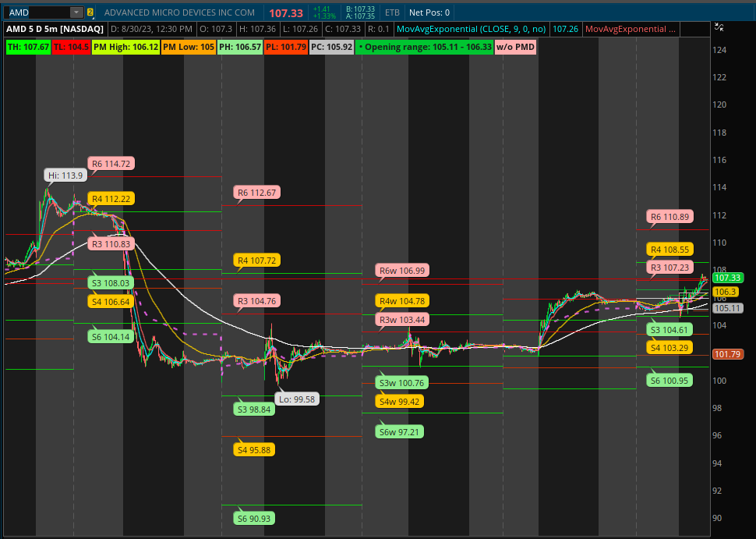Click the TH: 107.67 green label
Screen dimensions: 756x539
(27, 48)
